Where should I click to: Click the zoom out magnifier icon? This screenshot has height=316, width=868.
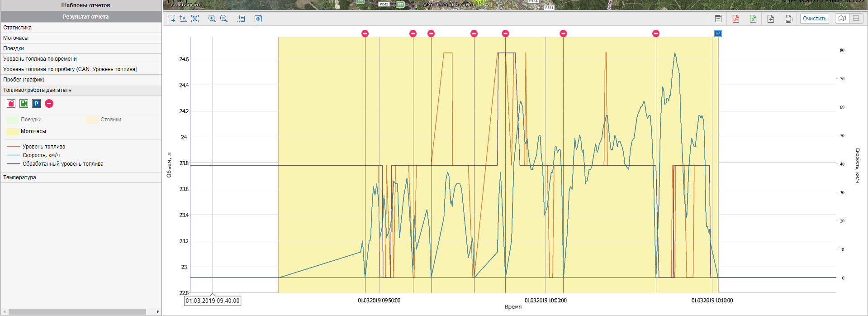point(224,19)
